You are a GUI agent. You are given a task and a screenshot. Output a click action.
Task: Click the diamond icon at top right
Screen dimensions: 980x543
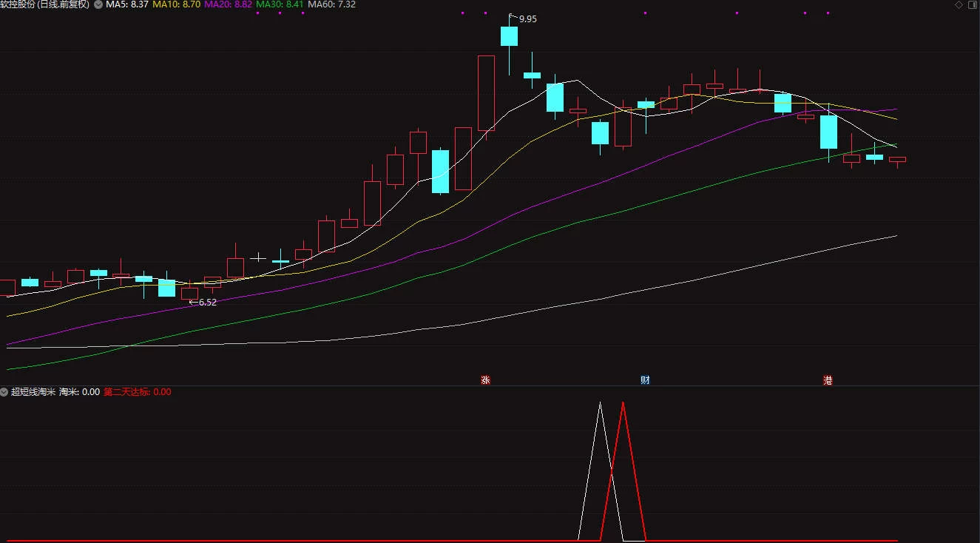point(959,4)
